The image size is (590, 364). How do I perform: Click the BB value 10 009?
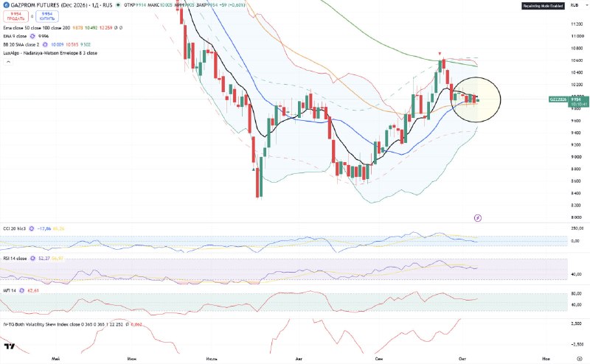58,44
